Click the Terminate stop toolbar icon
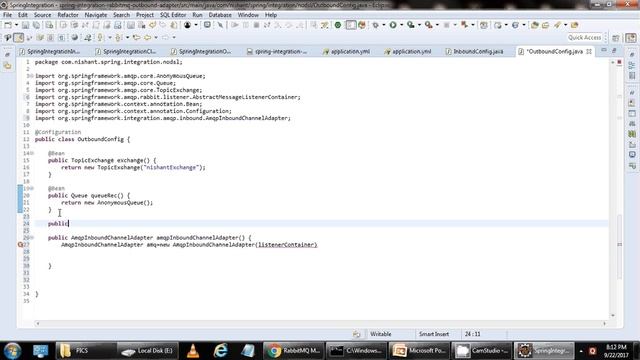The height and width of the screenshot is (360, 640). click(x=256, y=25)
